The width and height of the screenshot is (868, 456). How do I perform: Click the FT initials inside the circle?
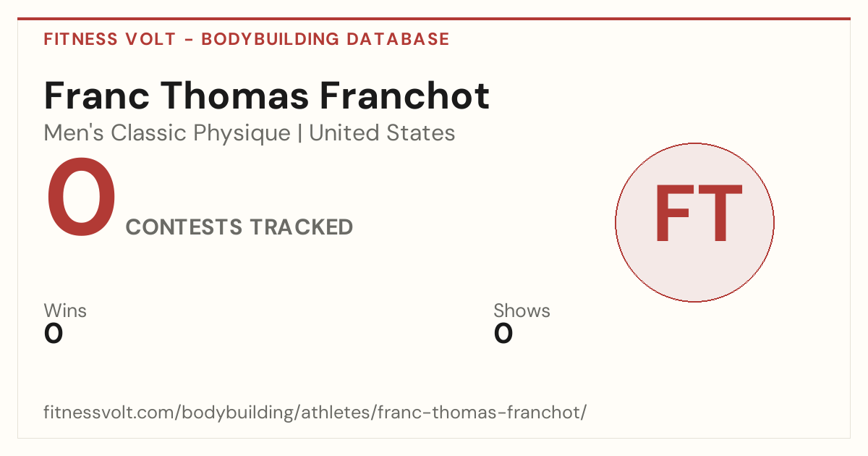point(698,215)
